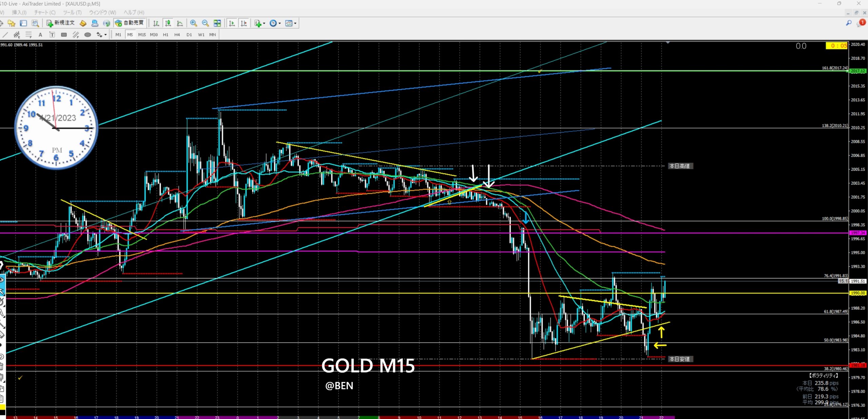The height and width of the screenshot is (419, 868).
Task: Open indicators list dropdown arrow
Action: (x=264, y=23)
